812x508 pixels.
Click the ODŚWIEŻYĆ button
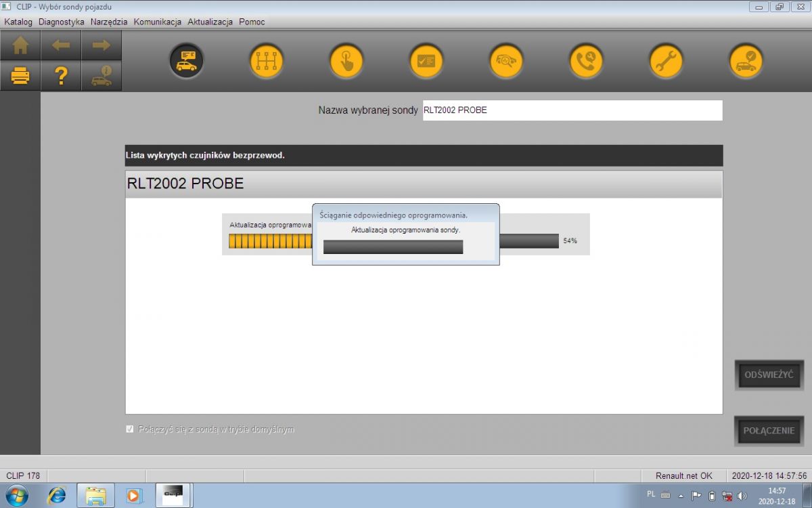769,375
